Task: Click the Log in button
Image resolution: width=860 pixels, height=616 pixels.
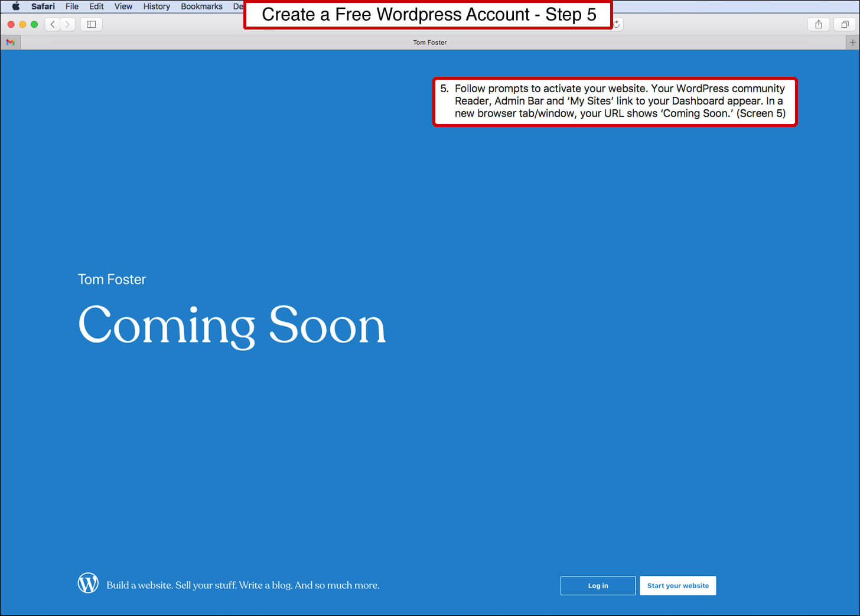Action: (x=598, y=586)
